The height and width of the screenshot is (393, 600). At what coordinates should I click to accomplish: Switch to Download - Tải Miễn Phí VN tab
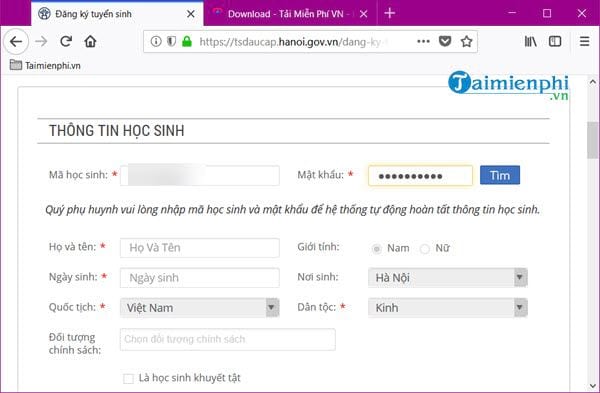tap(290, 14)
